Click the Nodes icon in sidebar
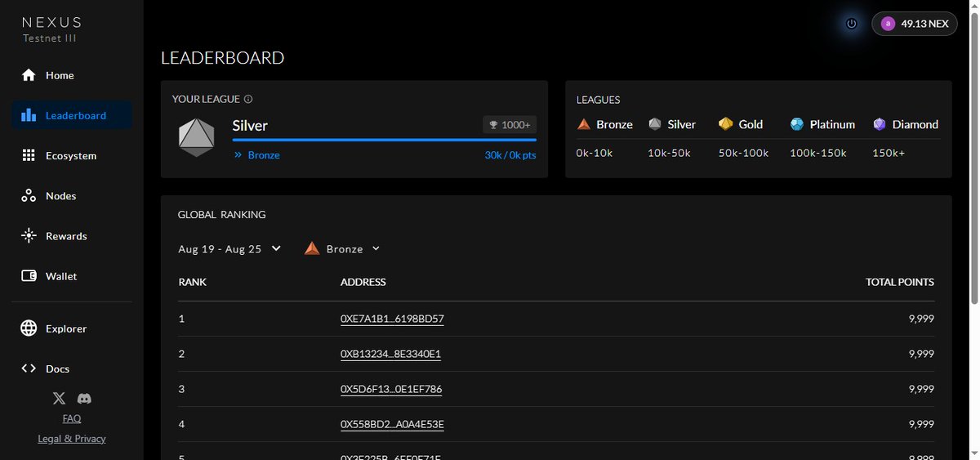This screenshot has height=460, width=980. coord(29,196)
